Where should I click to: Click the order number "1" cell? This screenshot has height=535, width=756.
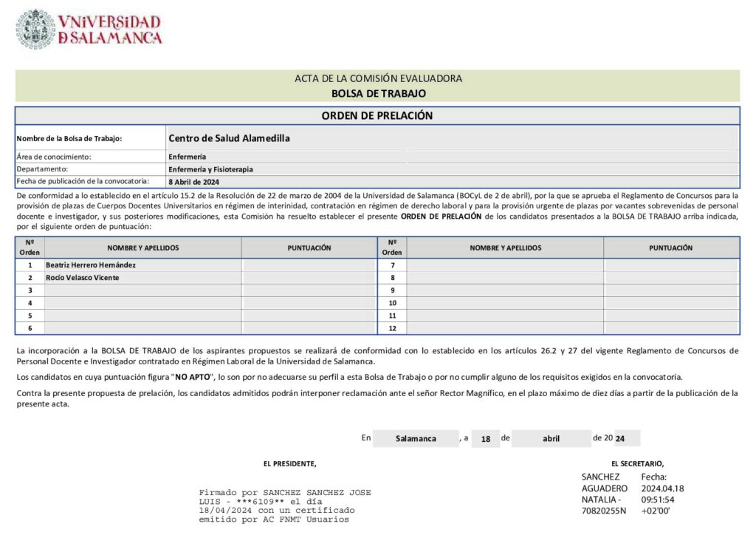tap(30, 265)
